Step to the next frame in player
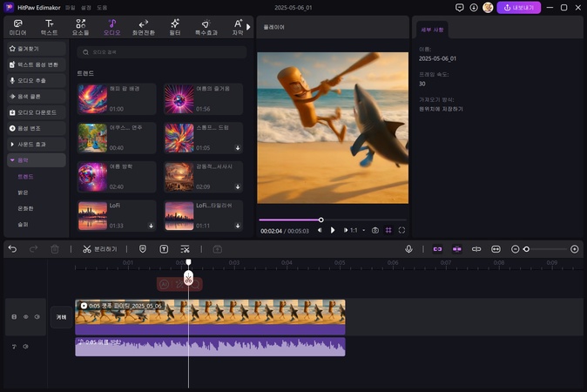 [x=345, y=230]
